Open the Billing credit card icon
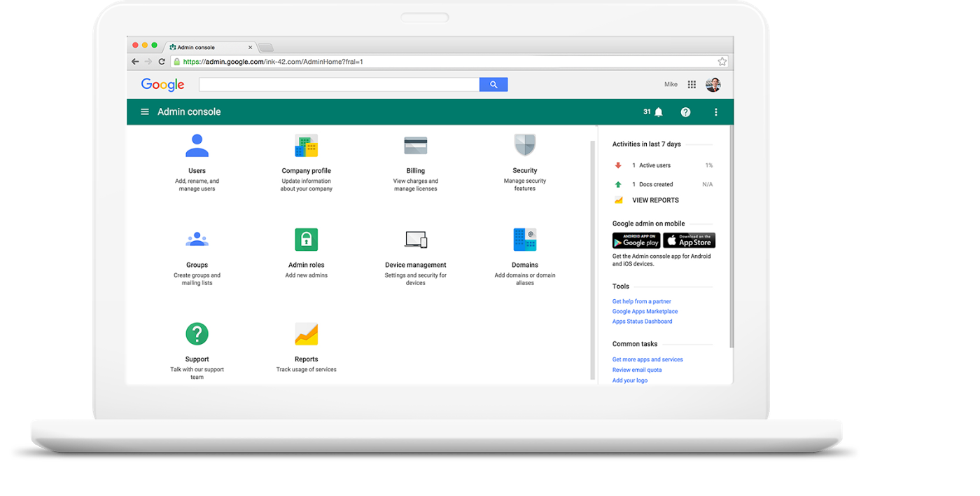The width and height of the screenshot is (980, 496). coord(415,146)
